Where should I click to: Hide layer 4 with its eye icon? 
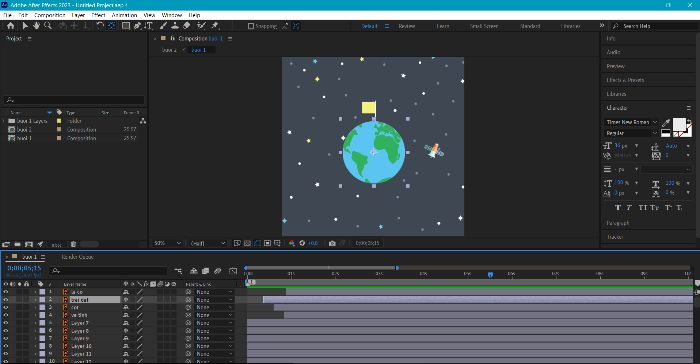6,315
